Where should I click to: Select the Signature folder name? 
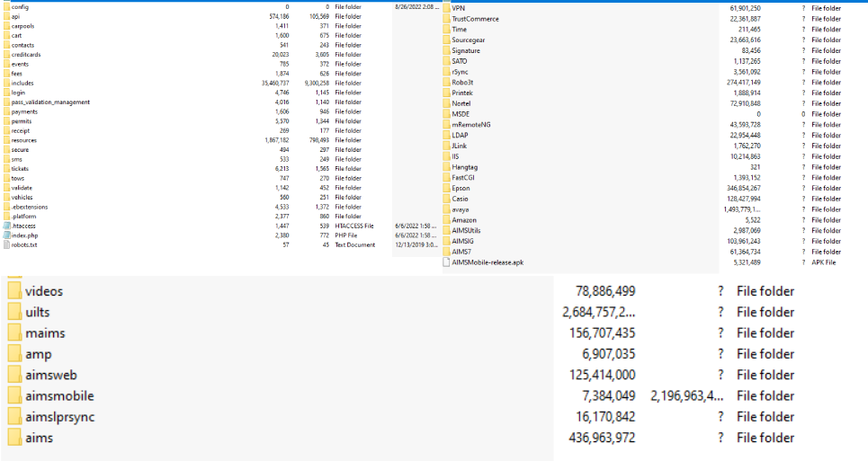coord(466,50)
